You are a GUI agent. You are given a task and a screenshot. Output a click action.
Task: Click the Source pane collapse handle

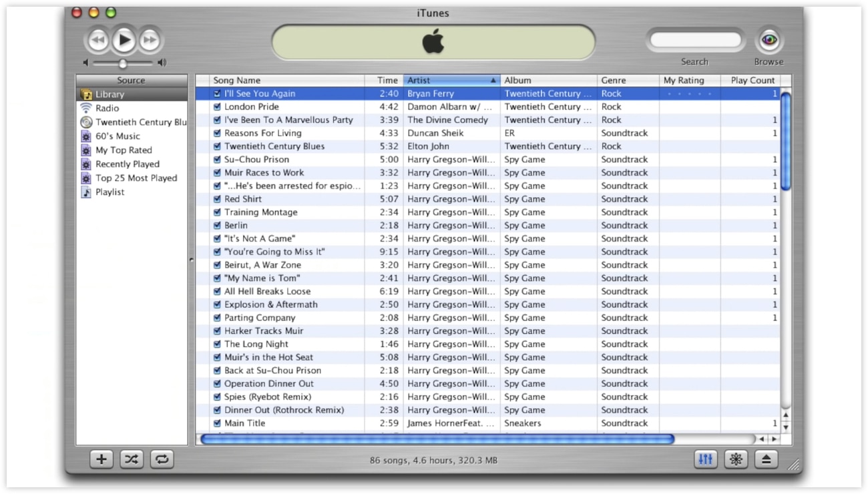tap(192, 260)
